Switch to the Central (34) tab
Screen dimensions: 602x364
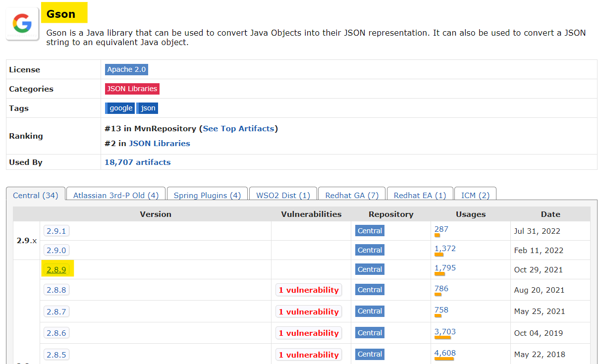tap(36, 195)
